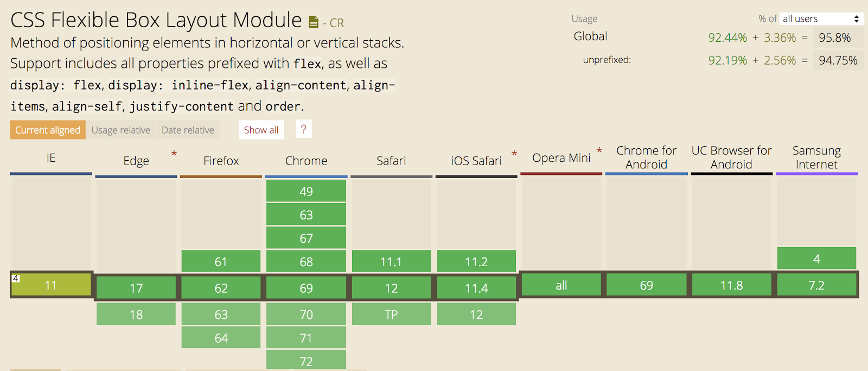Open the 'all users' usage dropdown
The height and width of the screenshot is (371, 868).
821,18
